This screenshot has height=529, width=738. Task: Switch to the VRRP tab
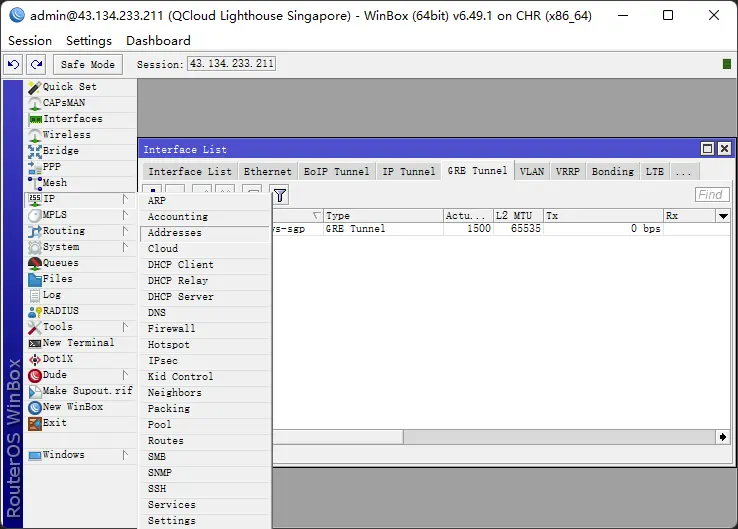point(568,171)
